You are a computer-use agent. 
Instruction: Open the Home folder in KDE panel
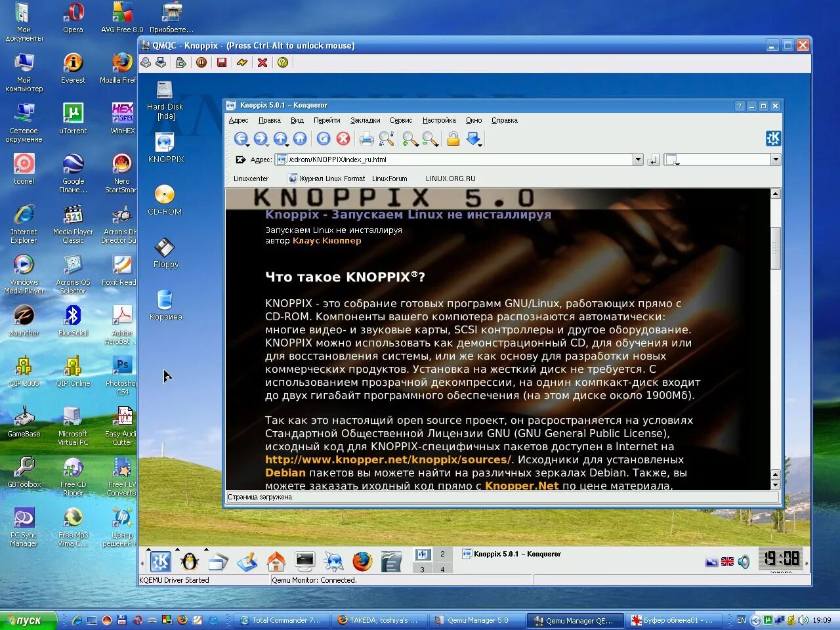276,562
